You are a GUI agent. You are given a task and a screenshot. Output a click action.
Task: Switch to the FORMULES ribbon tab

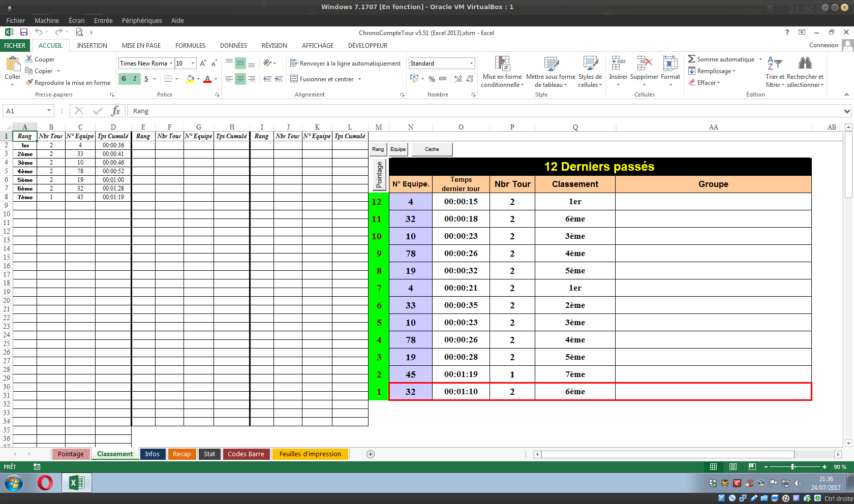pos(190,45)
